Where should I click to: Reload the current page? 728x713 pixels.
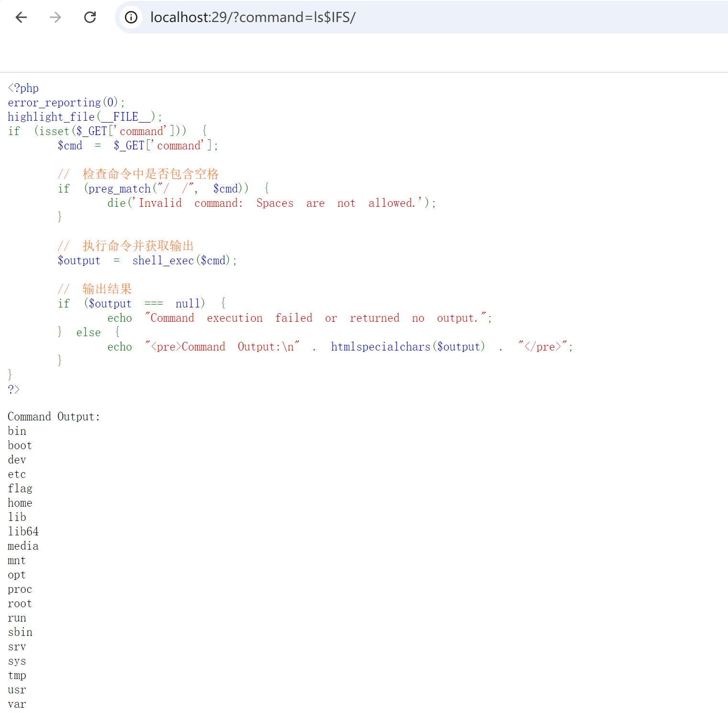coord(90,18)
